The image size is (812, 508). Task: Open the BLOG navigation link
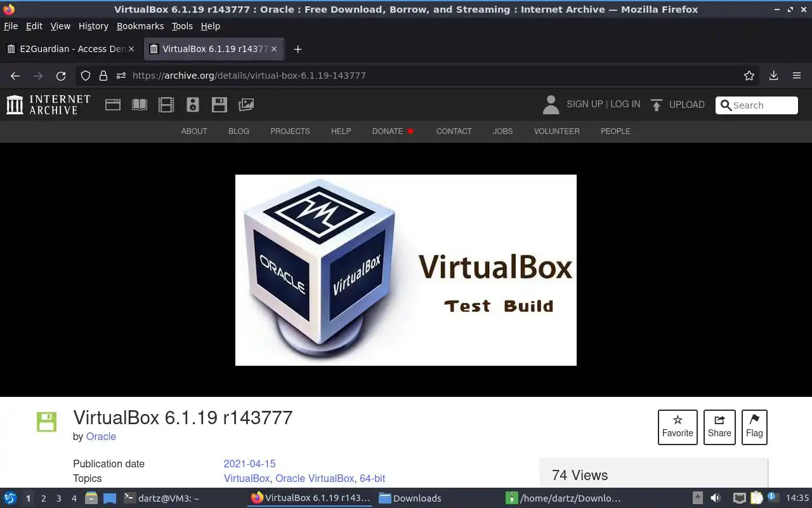click(239, 131)
